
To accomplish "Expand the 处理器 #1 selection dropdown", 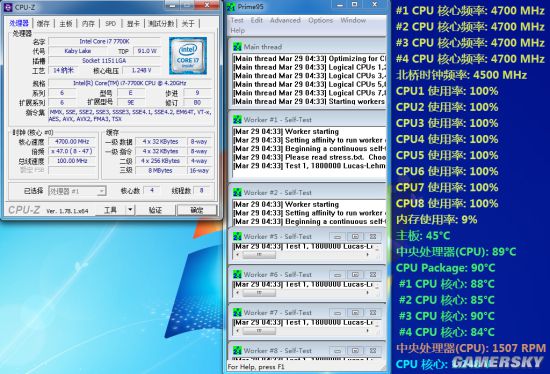I will [x=101, y=191].
